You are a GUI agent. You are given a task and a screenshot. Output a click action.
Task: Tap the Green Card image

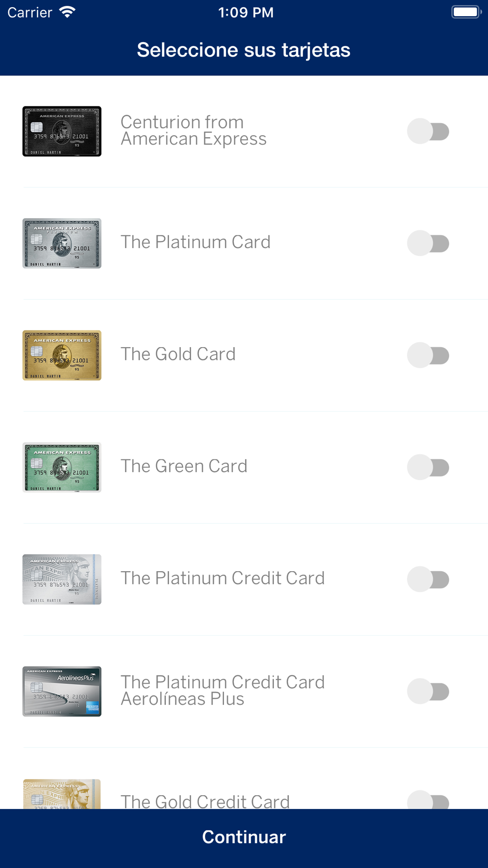pyautogui.click(x=62, y=467)
